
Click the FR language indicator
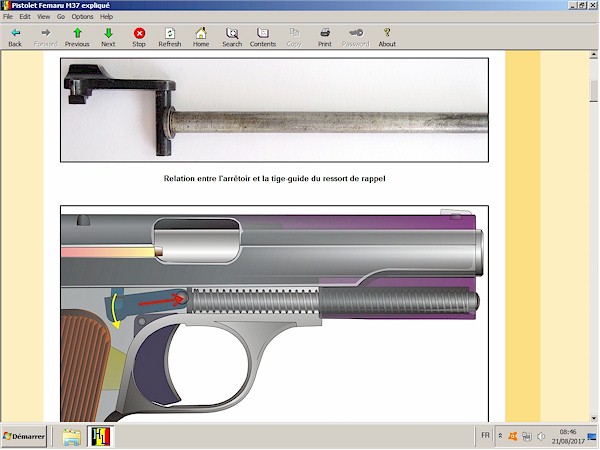[485, 435]
